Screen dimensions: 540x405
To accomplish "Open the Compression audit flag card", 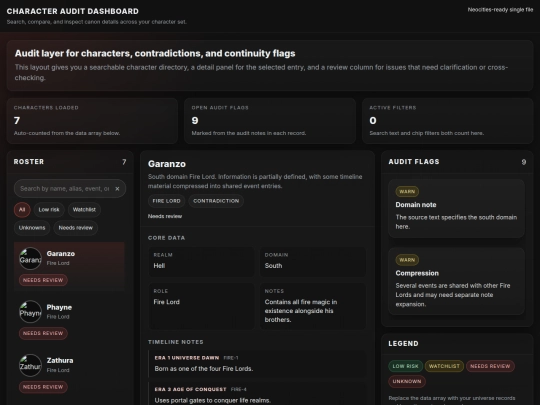I will click(x=456, y=281).
